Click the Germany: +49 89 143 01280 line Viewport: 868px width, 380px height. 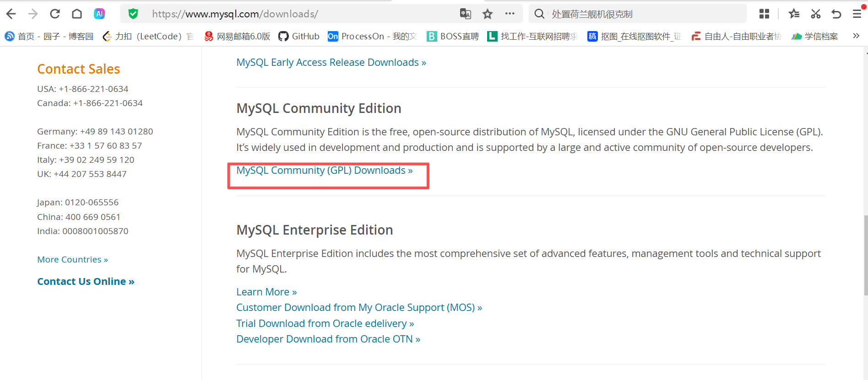(95, 131)
